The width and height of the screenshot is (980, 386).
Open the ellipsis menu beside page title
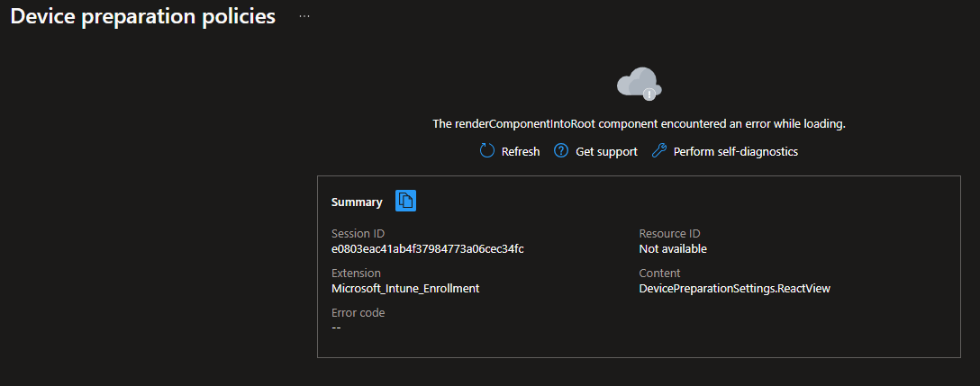(x=304, y=16)
